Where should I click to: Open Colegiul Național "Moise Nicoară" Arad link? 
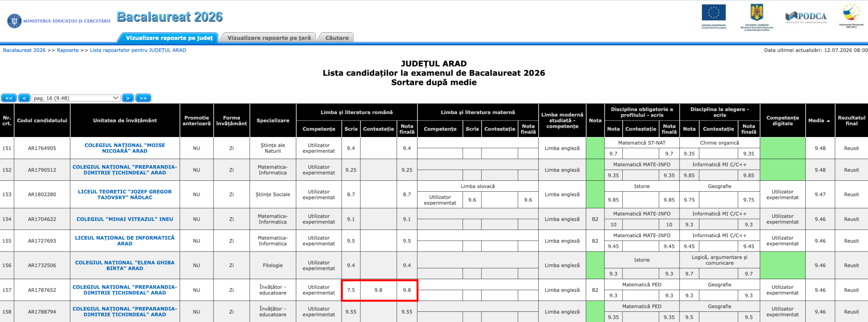125,148
